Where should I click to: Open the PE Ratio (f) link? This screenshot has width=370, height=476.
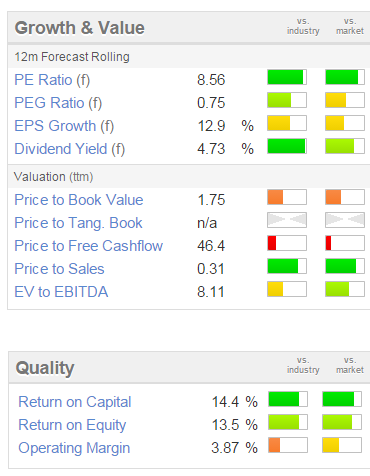(x=52, y=80)
